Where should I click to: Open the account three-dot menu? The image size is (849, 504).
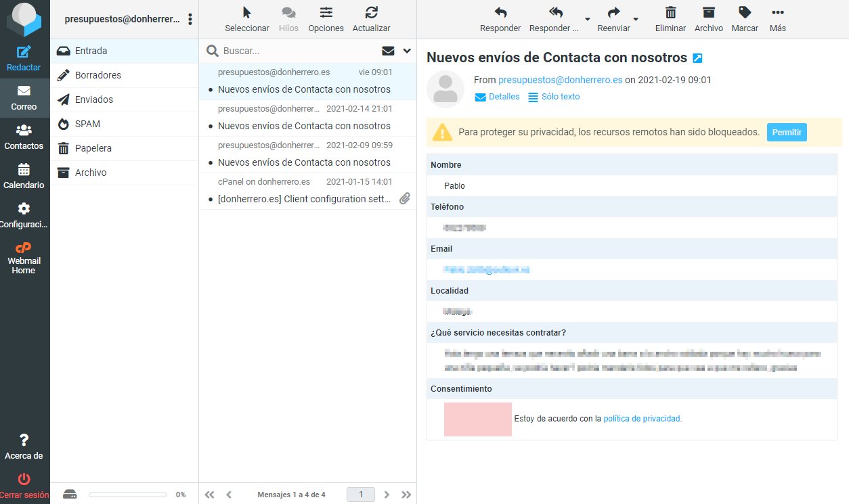point(190,19)
